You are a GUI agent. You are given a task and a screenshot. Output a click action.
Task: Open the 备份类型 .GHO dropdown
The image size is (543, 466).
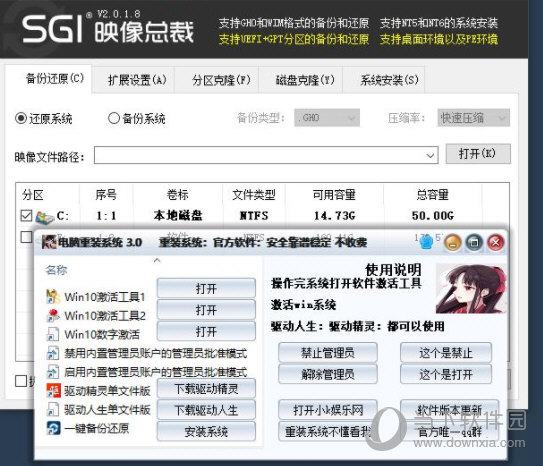pos(327,118)
